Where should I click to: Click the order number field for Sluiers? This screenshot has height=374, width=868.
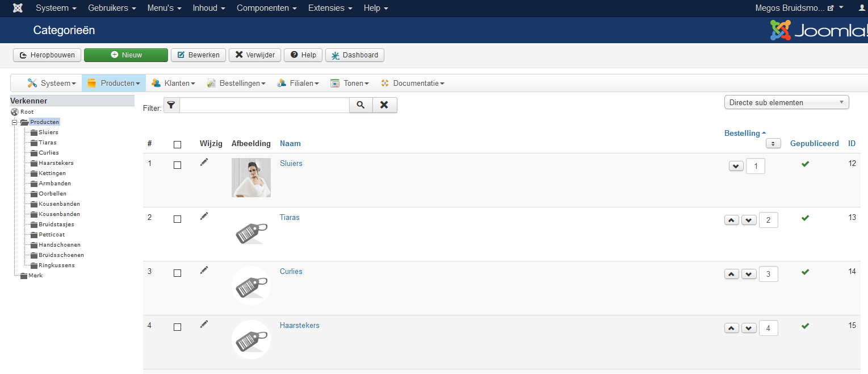[x=756, y=166]
